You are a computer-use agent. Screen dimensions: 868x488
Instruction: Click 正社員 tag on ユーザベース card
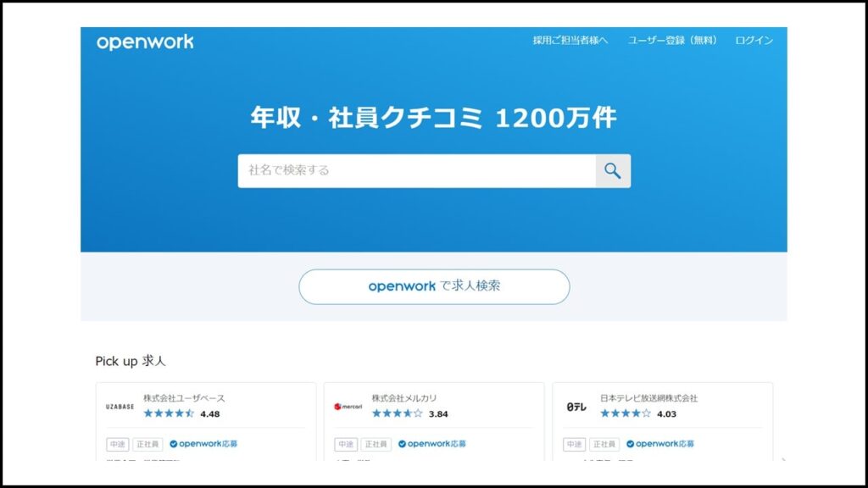(x=147, y=444)
